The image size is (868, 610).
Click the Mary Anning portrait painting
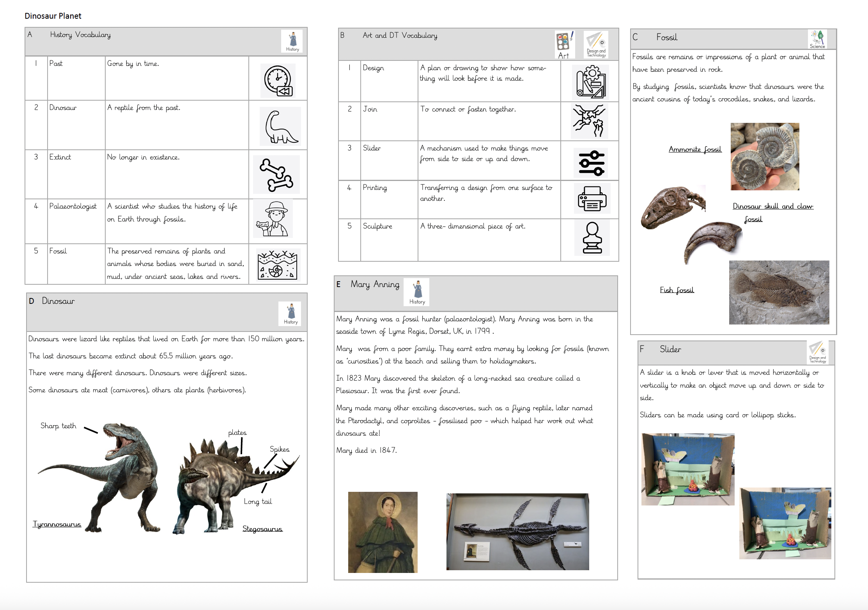[383, 532]
